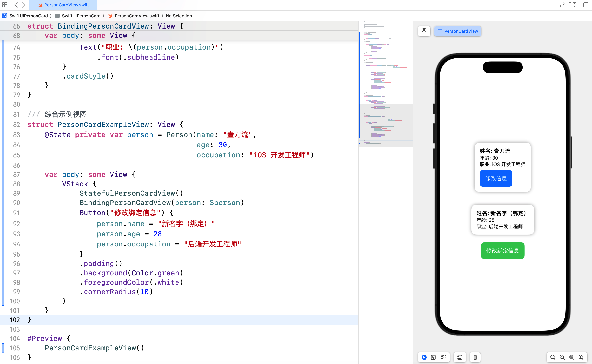Open the editor options menu
The height and width of the screenshot is (364, 592).
(572, 5)
